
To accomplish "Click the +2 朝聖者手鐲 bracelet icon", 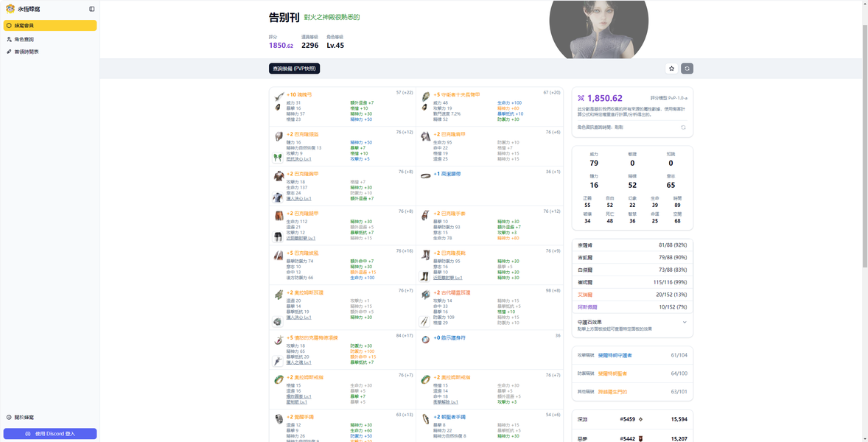I will pyautogui.click(x=425, y=419).
